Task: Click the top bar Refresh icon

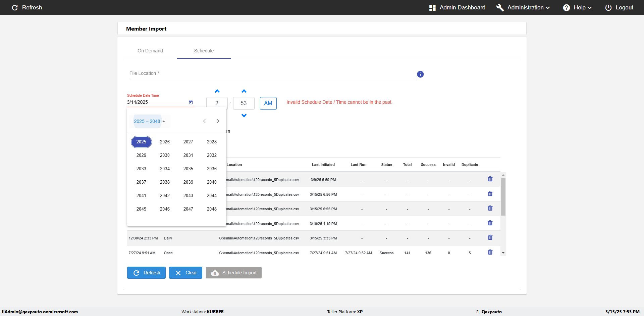Action: pos(15,7)
